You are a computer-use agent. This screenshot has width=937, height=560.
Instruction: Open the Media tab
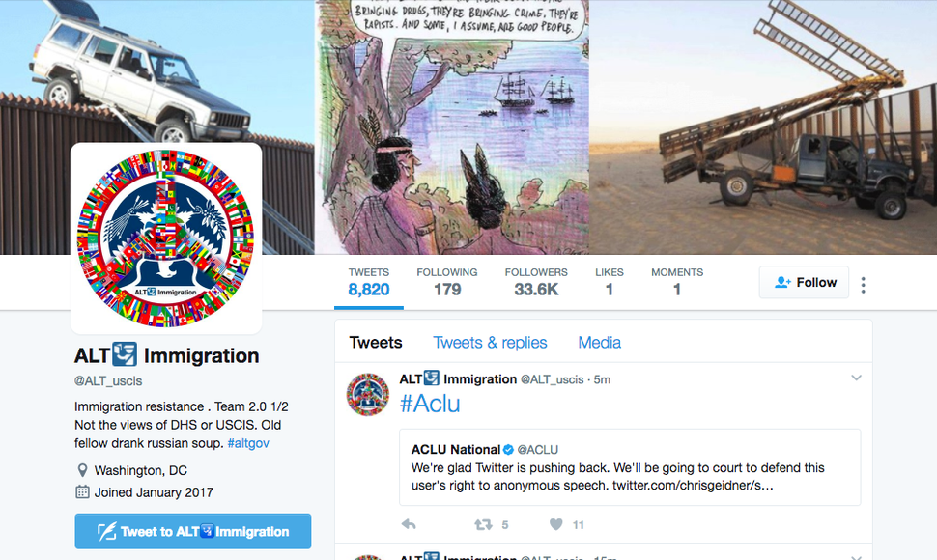(599, 343)
